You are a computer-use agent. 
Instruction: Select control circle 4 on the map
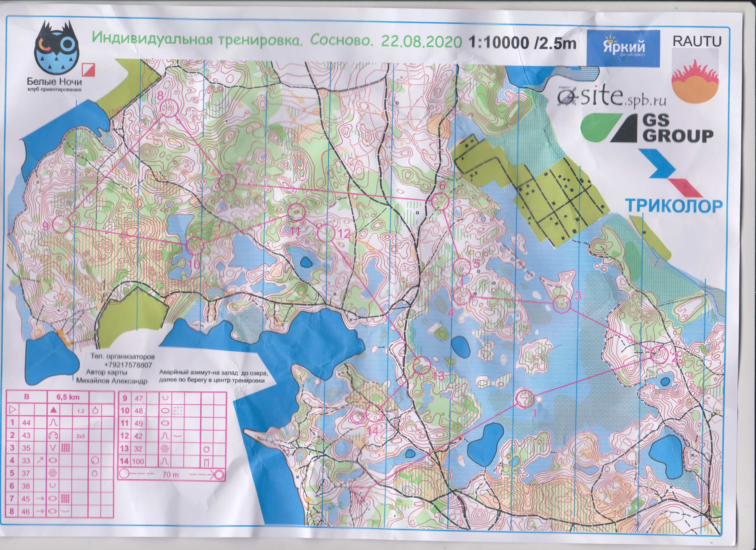click(x=462, y=296)
